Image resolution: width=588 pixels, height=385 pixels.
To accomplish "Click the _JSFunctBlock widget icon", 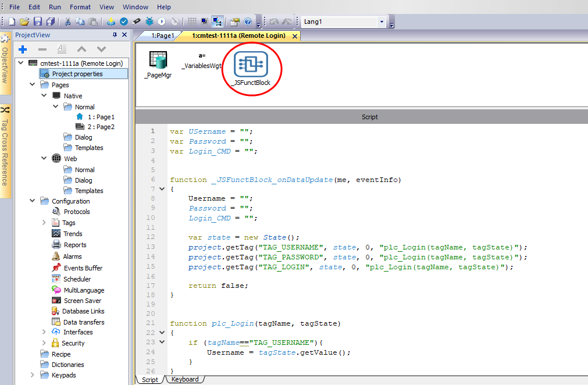I will [250, 65].
